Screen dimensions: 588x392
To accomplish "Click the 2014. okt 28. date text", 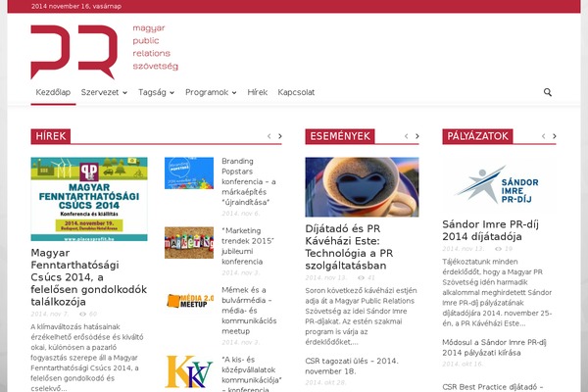I will (325, 382).
